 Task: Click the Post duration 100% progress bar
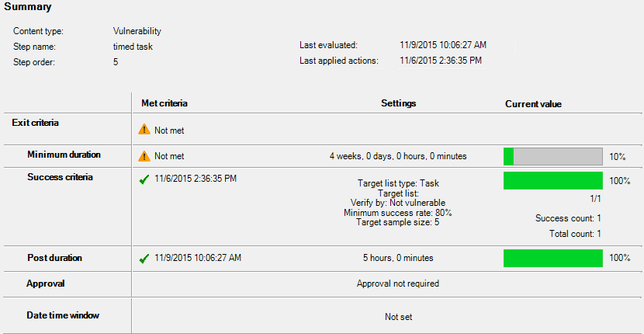[x=552, y=259]
